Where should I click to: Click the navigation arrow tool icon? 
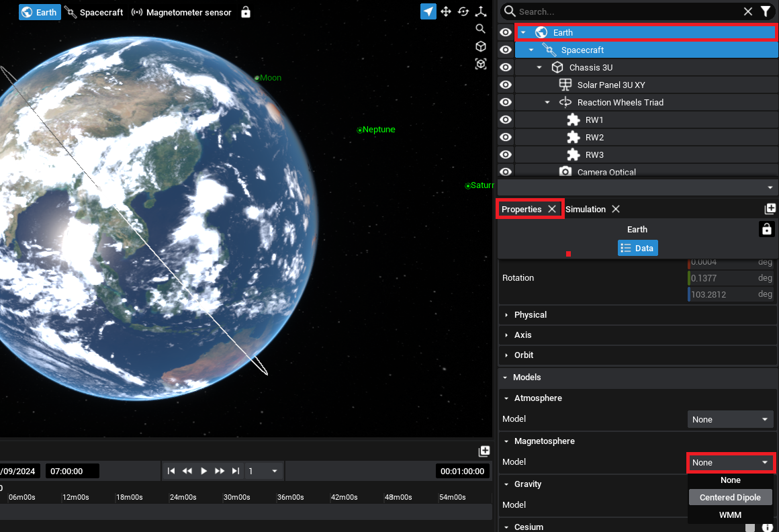coord(428,11)
